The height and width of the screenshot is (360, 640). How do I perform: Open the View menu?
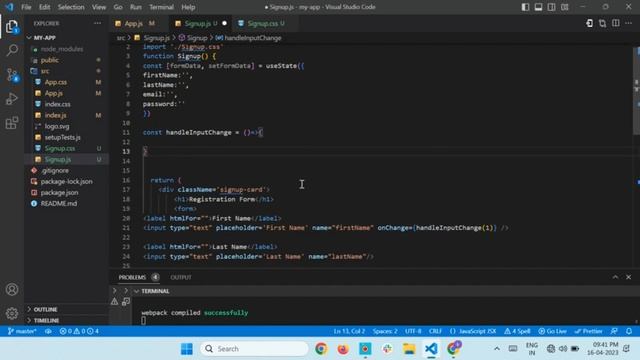coord(99,7)
